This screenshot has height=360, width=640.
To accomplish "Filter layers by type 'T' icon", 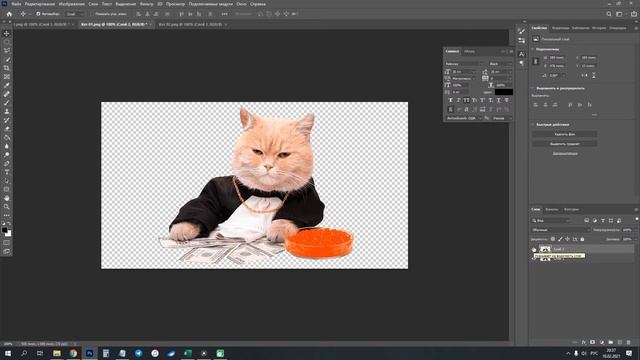I will [603, 220].
